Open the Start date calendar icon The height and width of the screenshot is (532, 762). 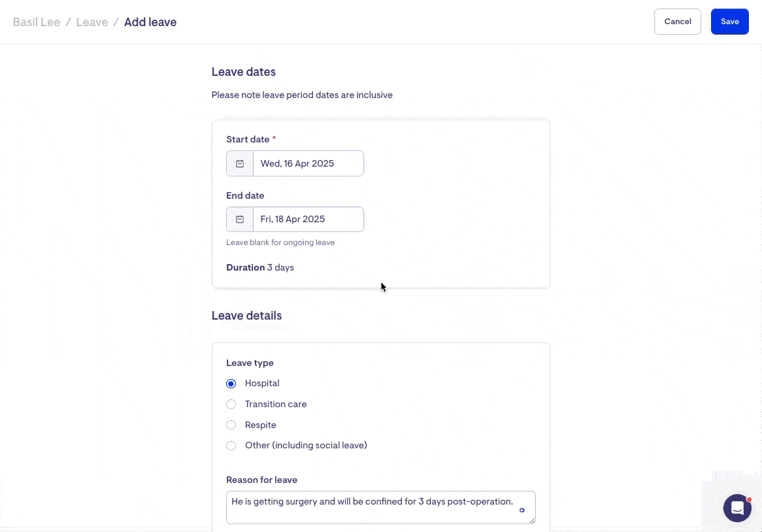pyautogui.click(x=240, y=164)
